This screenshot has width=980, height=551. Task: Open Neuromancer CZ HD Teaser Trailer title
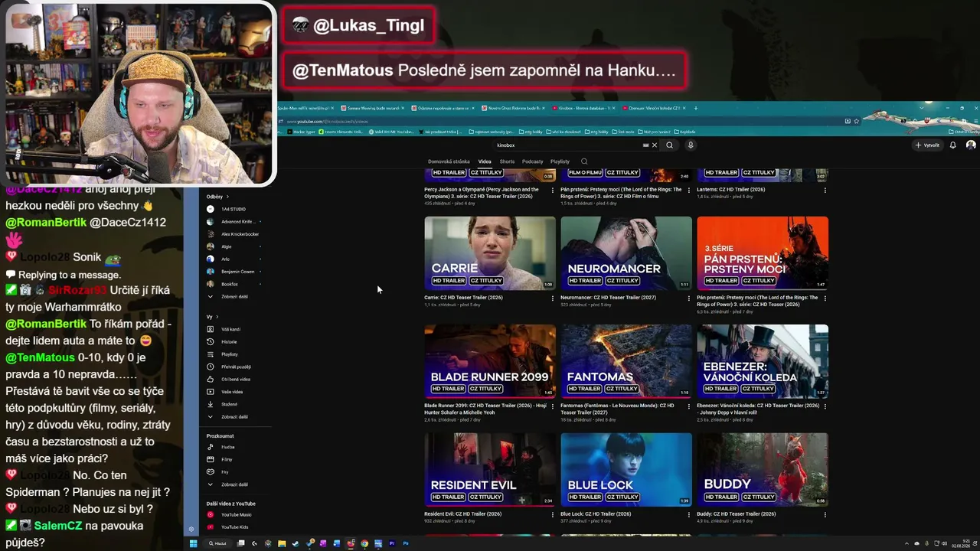[608, 298]
